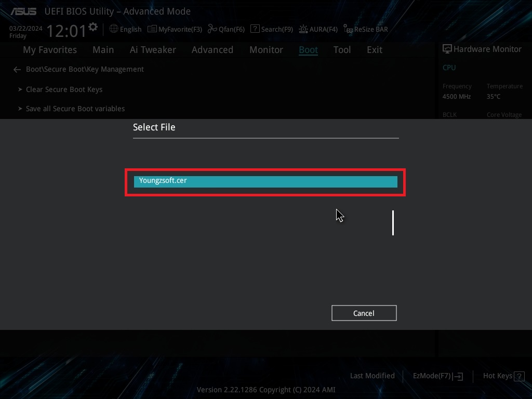
Task: Click the Last Modified link
Action: pos(372,376)
